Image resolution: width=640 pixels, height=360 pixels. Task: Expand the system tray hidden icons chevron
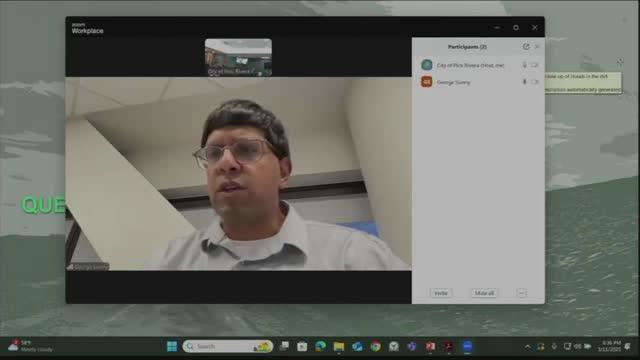tap(527, 347)
